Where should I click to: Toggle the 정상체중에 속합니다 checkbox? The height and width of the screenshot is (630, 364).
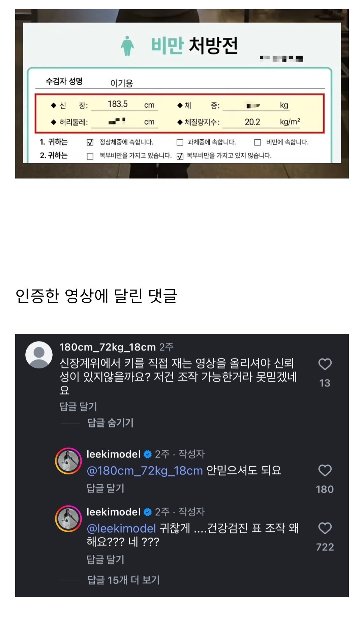pos(90,142)
